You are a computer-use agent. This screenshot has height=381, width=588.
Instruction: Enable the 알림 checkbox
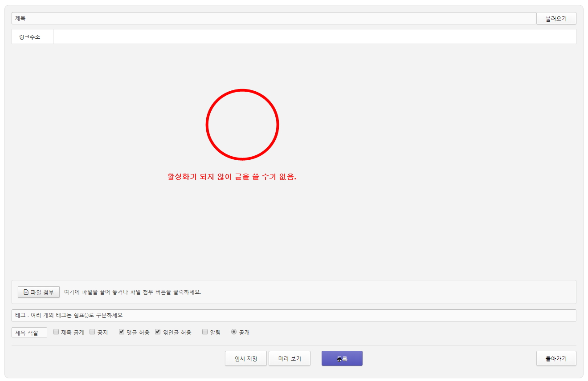(205, 332)
